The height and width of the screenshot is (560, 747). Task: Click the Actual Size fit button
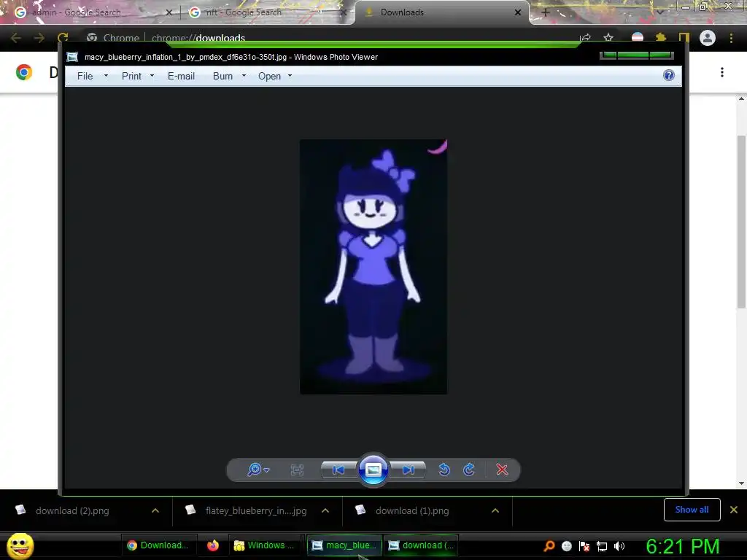tap(297, 470)
